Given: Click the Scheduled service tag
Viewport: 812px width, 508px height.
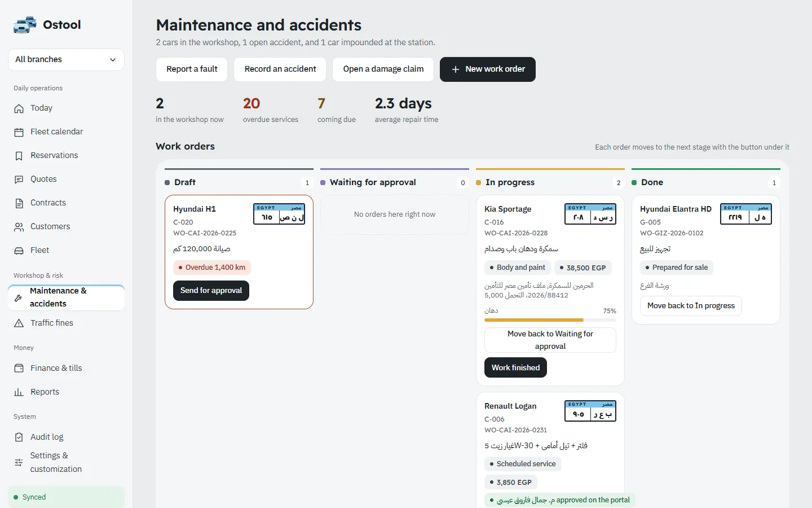Looking at the screenshot, I should (x=523, y=464).
